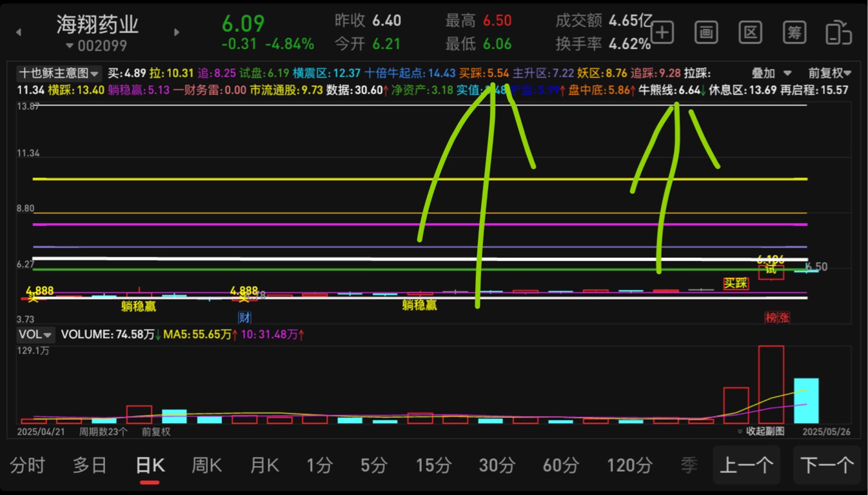Click the 涨 marker at chart bottom
Screen dimensions: 868x495
point(784,317)
